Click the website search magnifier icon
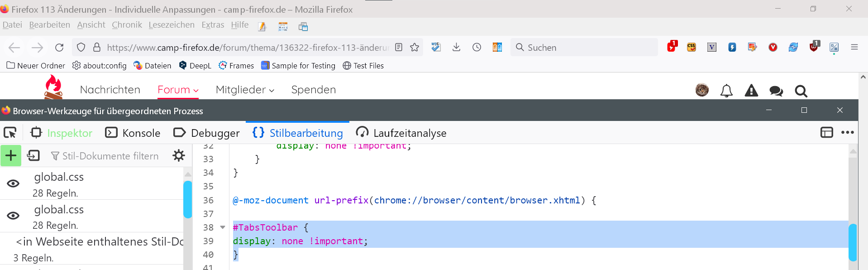The width and height of the screenshot is (868, 270). 801,91
